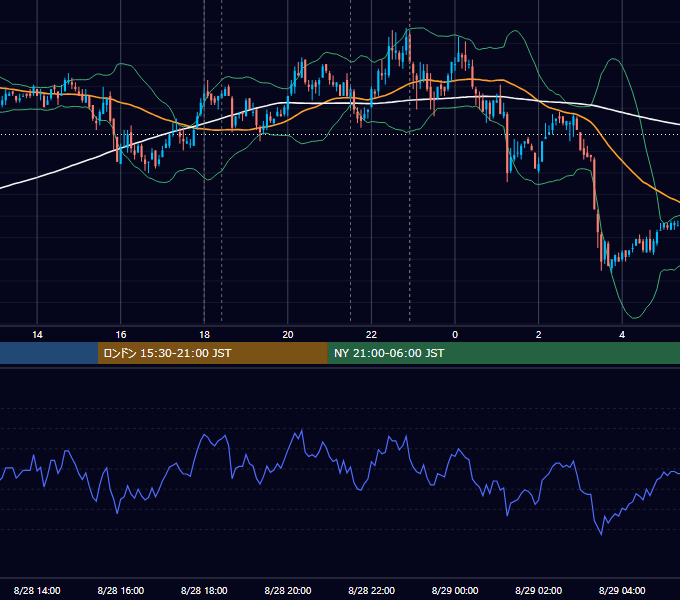Click the 8/28 16:00 time label
Image resolution: width=680 pixels, height=600 pixels.
point(121,590)
